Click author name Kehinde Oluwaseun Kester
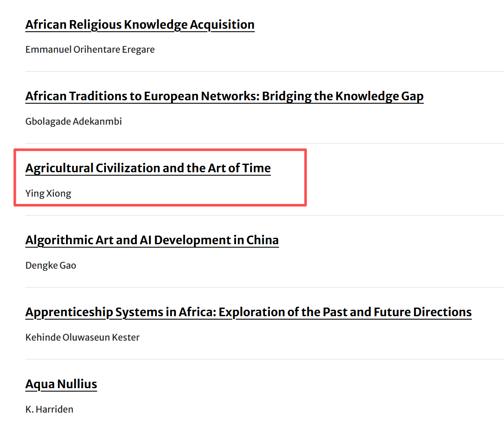Screen dimensions: 504x428 point(82,338)
